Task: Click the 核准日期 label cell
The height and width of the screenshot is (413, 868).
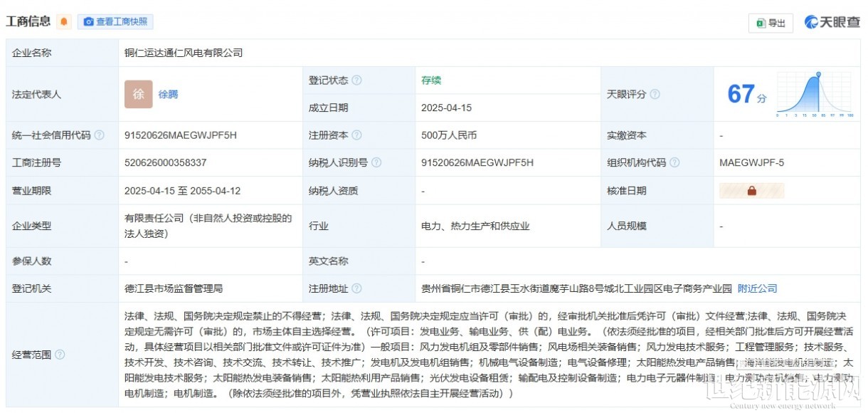Action: [657, 191]
